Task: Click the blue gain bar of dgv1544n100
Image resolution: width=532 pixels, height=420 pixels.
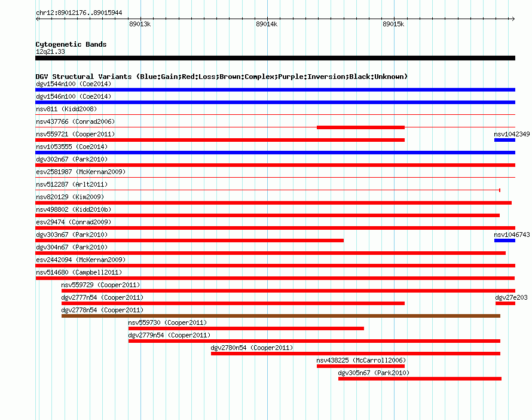Action: tap(275, 90)
